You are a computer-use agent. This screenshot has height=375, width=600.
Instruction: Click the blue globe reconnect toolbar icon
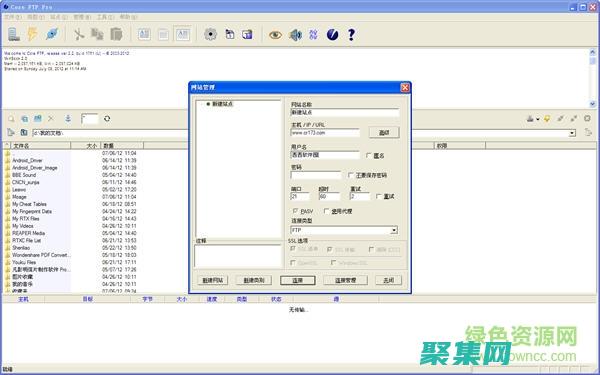click(x=52, y=34)
